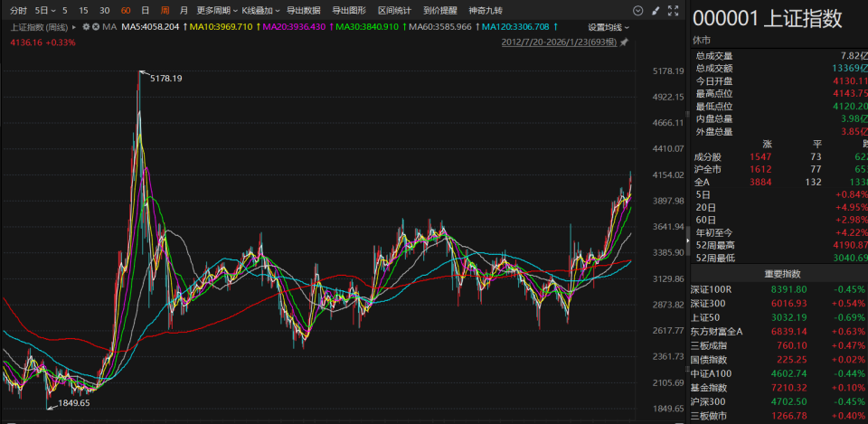Screen dimensions: 868x424
Task: Pin the date range with pushpin icon
Action: [x=624, y=42]
